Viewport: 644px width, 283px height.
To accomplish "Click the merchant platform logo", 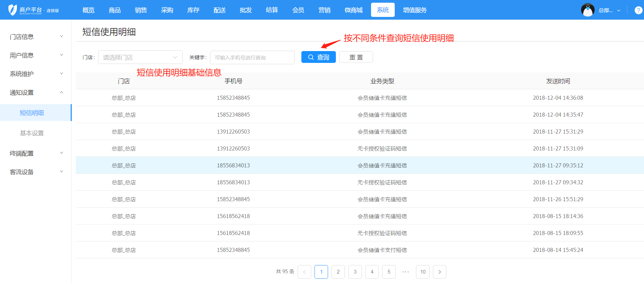I will pyautogui.click(x=33, y=10).
